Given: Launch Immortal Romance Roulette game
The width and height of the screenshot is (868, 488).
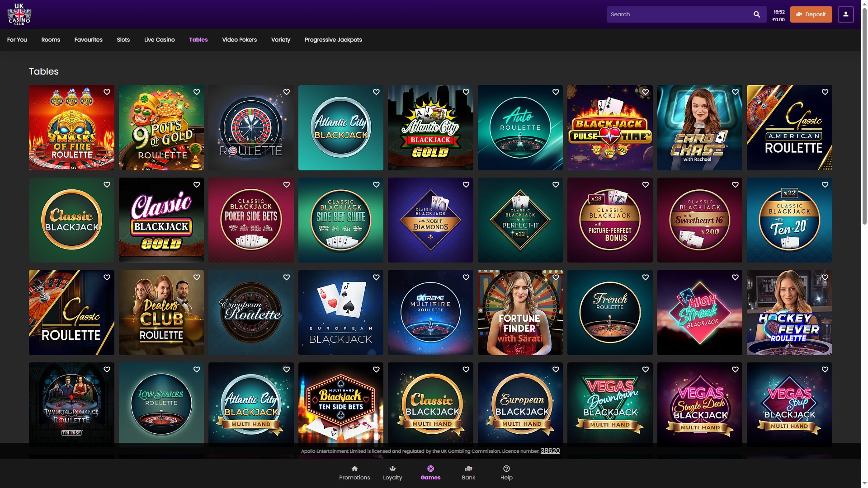Looking at the screenshot, I should coord(71,405).
